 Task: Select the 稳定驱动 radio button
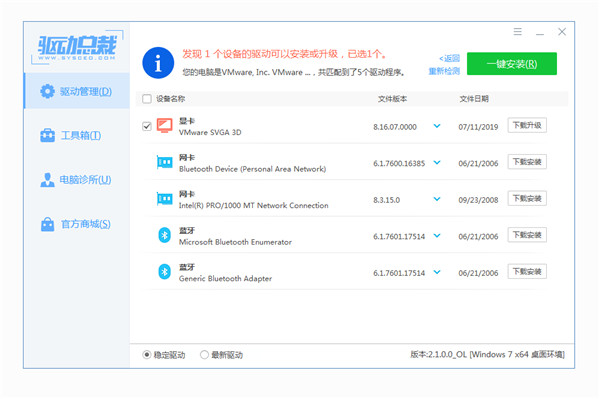(147, 355)
